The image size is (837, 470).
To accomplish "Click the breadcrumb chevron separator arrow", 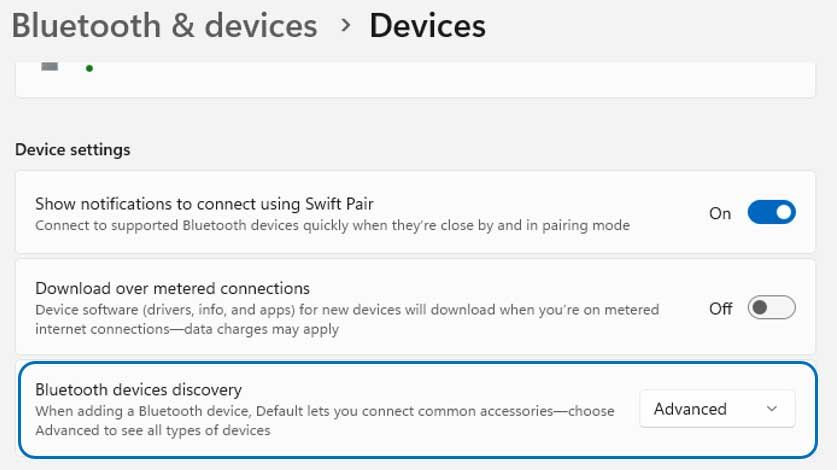I will coord(345,24).
